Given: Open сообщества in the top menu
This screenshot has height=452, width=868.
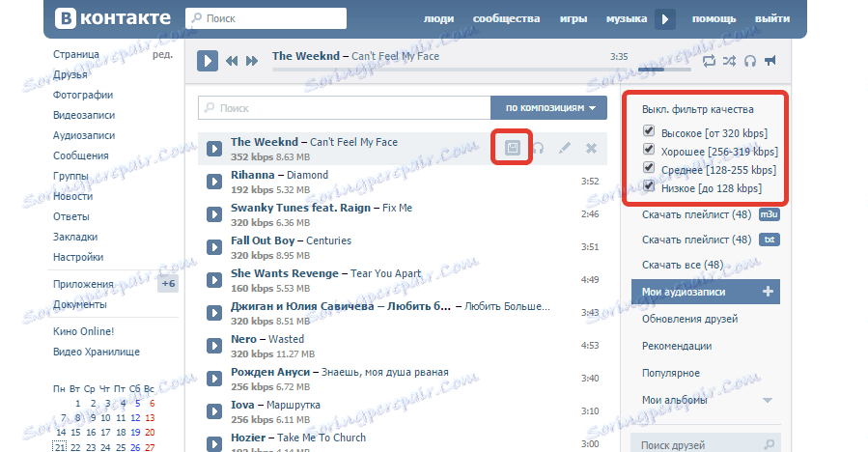Looking at the screenshot, I should pyautogui.click(x=506, y=19).
